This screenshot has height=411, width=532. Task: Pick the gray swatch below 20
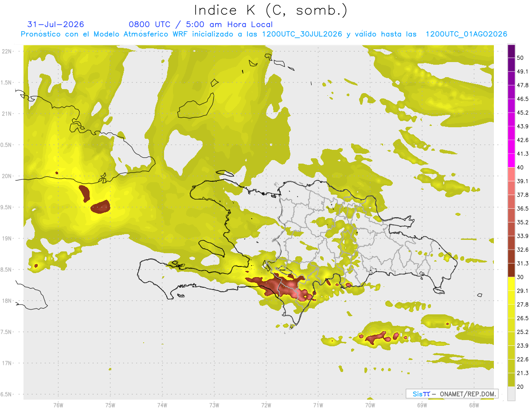click(511, 393)
